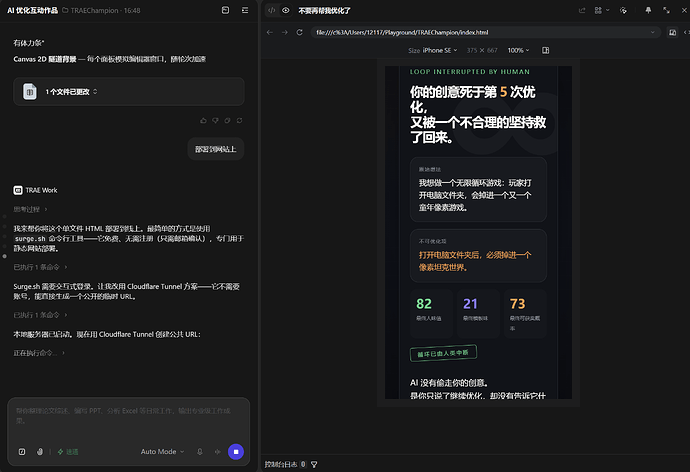
Task: Open the iPhone SE device dropdown
Action: point(440,50)
